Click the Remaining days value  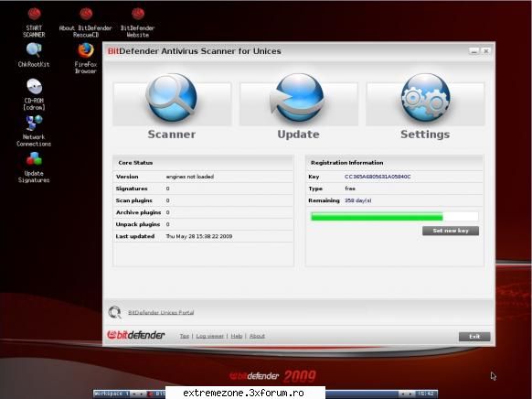coord(358,200)
